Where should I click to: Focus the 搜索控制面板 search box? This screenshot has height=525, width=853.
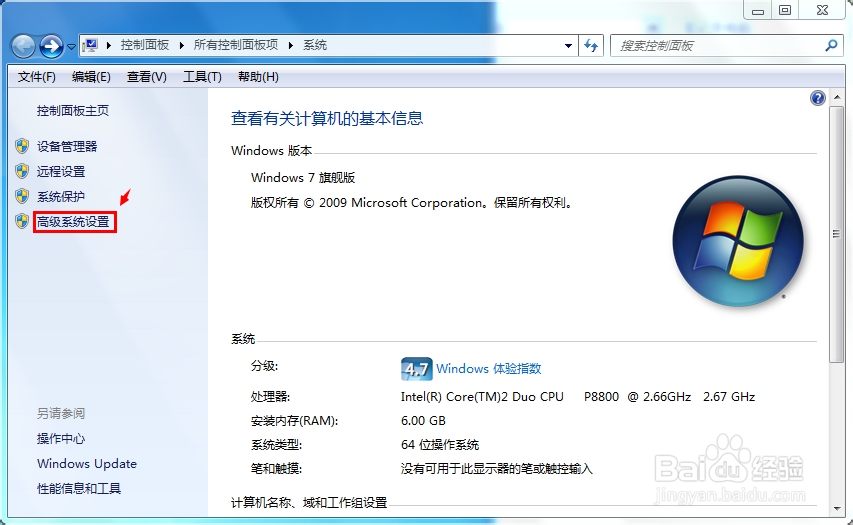click(x=716, y=46)
